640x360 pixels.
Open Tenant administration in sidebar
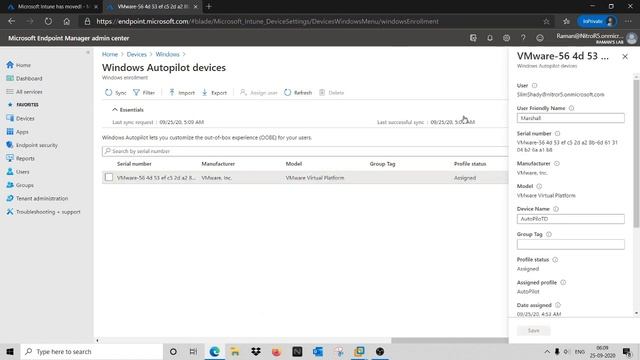(37, 198)
